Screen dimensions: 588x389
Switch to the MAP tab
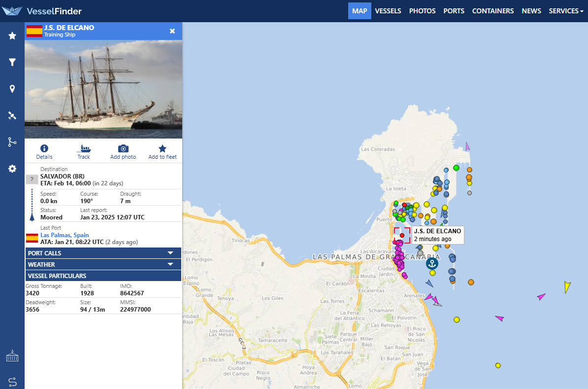coord(359,11)
